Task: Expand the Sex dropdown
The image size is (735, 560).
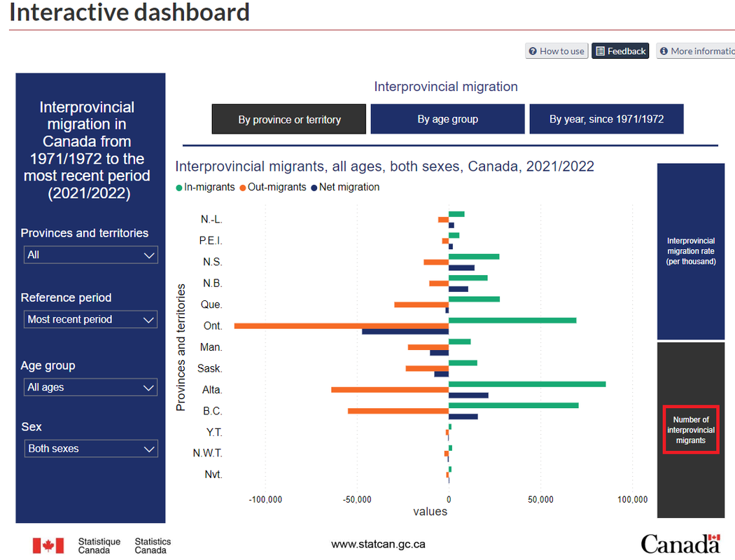Action: [90, 449]
